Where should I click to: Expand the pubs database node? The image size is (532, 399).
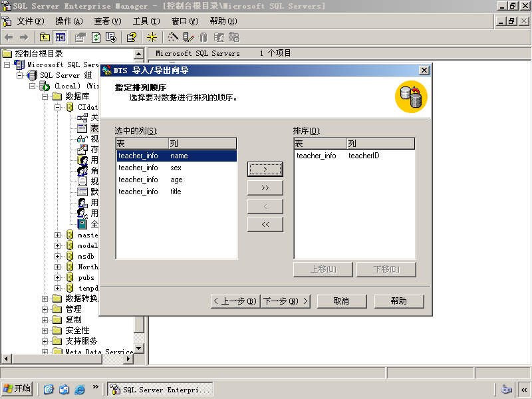point(58,277)
